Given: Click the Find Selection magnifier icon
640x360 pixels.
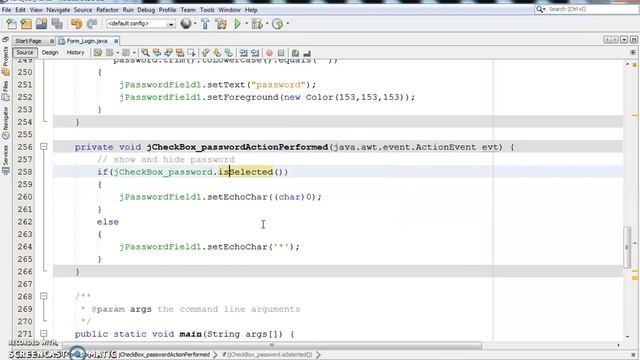Looking at the screenshot, I should point(145,53).
